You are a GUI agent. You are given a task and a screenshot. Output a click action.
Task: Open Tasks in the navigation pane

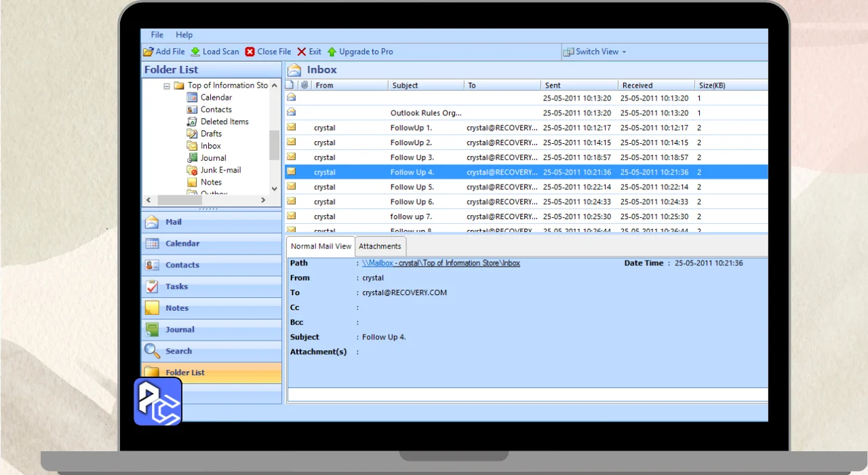pos(176,287)
